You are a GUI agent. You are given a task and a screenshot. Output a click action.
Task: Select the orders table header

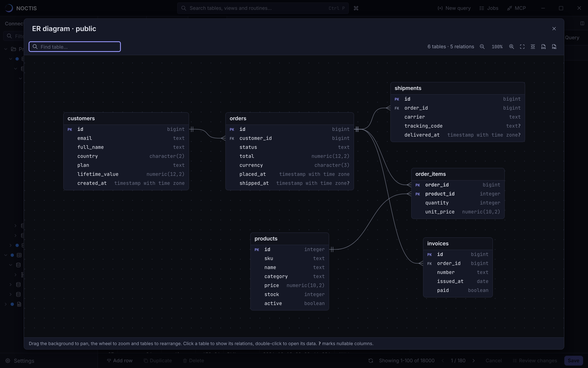pos(290,119)
